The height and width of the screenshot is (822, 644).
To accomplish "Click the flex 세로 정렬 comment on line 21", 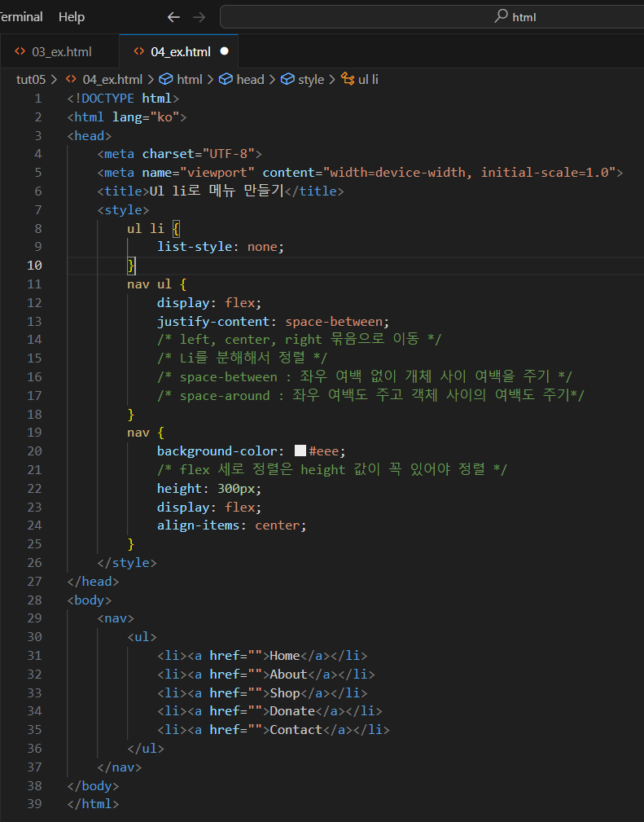I will click(x=332, y=469).
